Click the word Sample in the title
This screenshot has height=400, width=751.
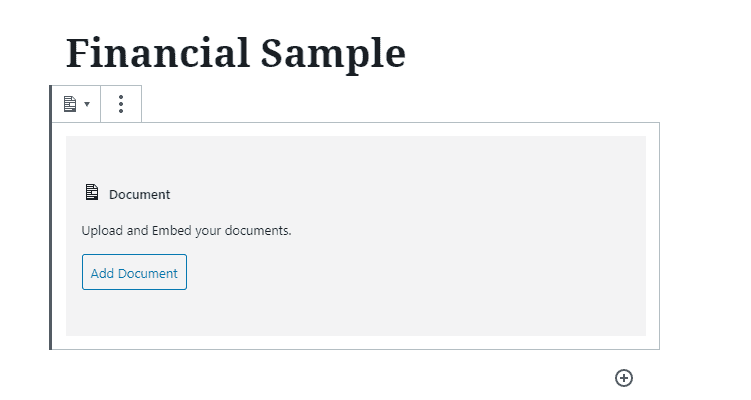(333, 54)
